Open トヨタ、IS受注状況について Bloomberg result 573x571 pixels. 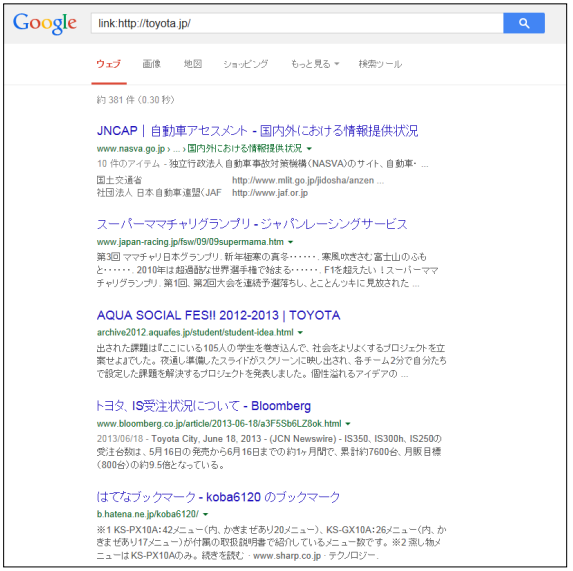(x=204, y=406)
